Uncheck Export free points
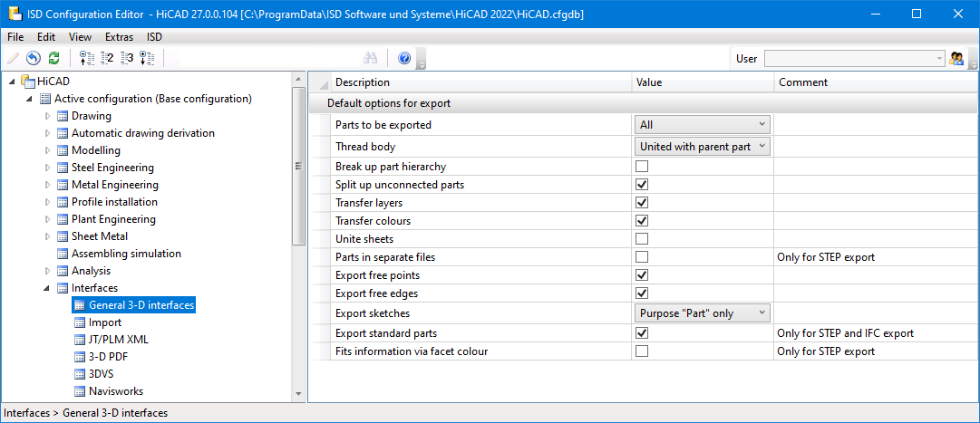The width and height of the screenshot is (980, 423). 641,275
